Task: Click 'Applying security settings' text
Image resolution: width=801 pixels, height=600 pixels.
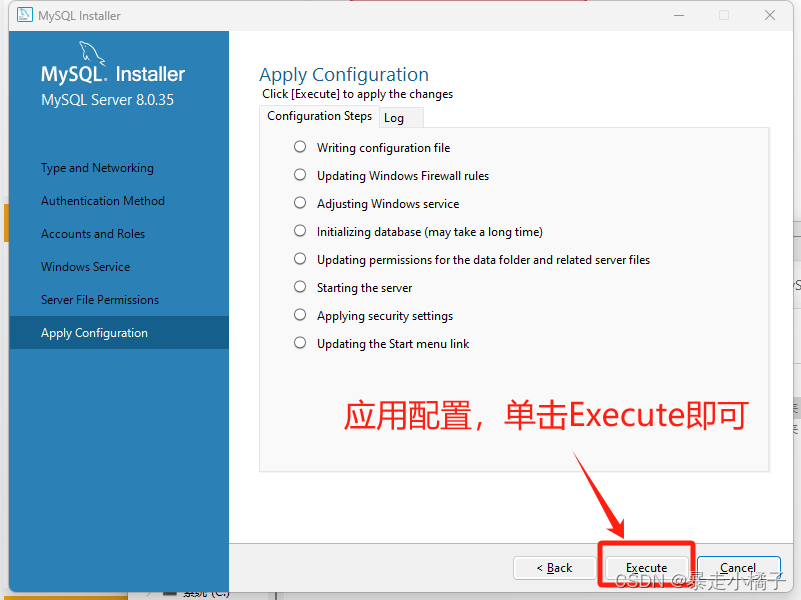Action: click(x=385, y=316)
